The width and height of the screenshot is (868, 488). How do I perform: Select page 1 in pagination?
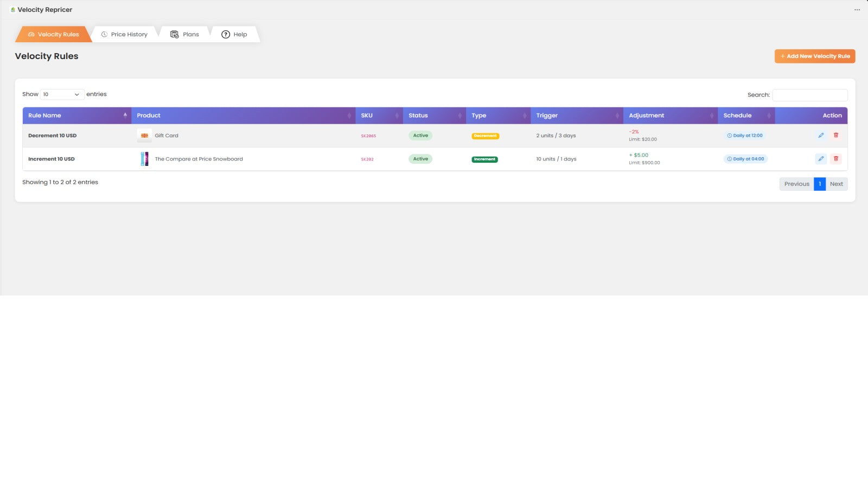820,184
